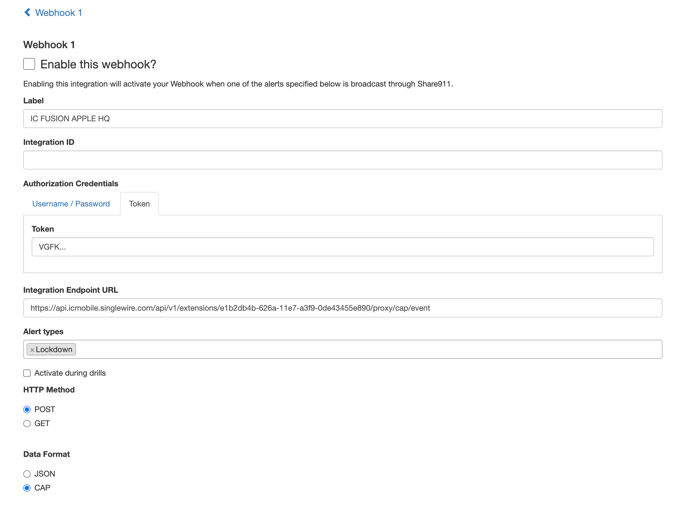
Task: Focus the Integration ID field
Action: 342,160
